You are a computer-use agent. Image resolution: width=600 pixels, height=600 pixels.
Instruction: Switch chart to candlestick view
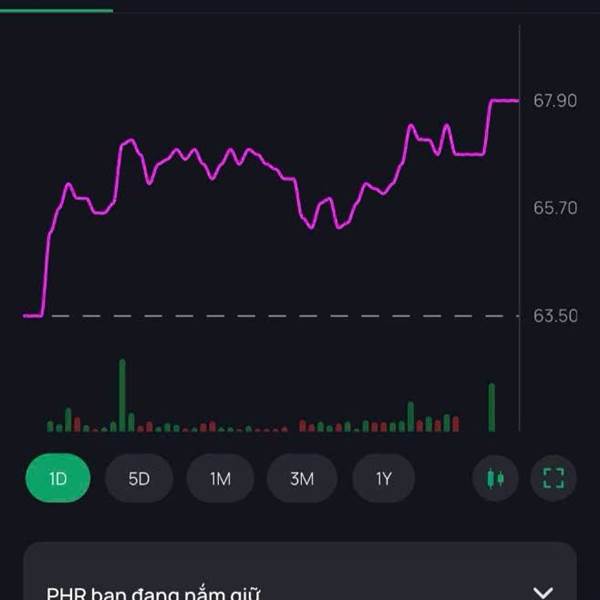point(495,478)
